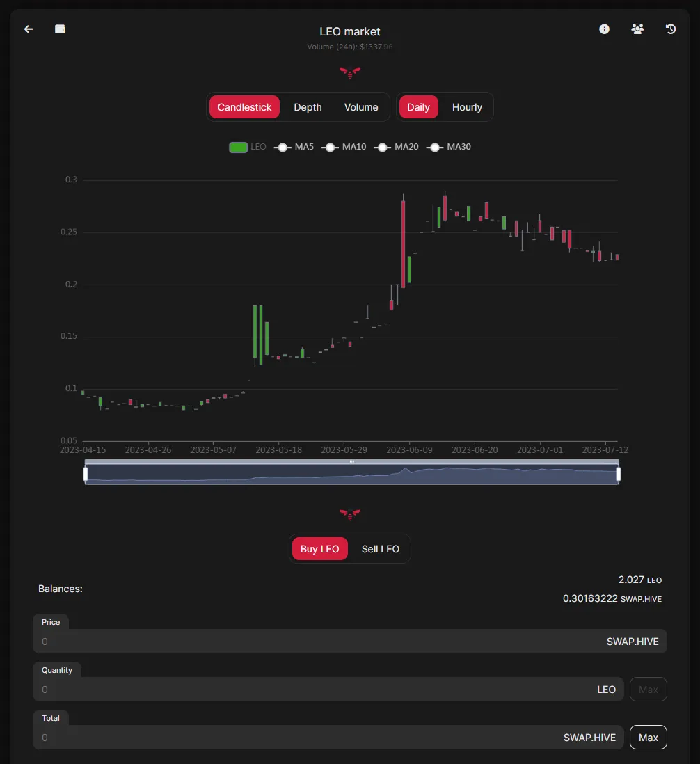Select Daily chart interval
Image resolution: width=700 pixels, height=764 pixels.
click(418, 107)
